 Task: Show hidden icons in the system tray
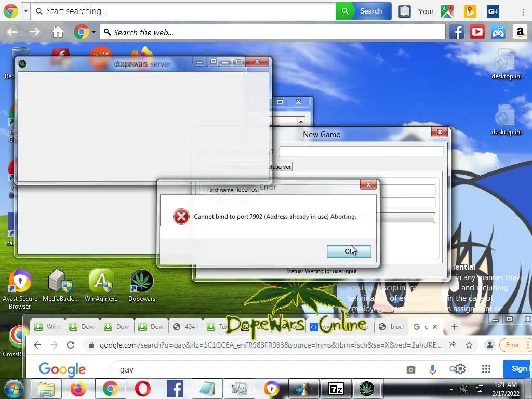point(451,389)
